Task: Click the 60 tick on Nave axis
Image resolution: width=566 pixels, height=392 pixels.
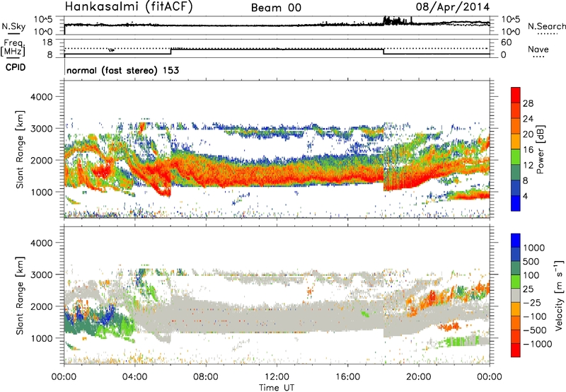Action: pyautogui.click(x=506, y=42)
